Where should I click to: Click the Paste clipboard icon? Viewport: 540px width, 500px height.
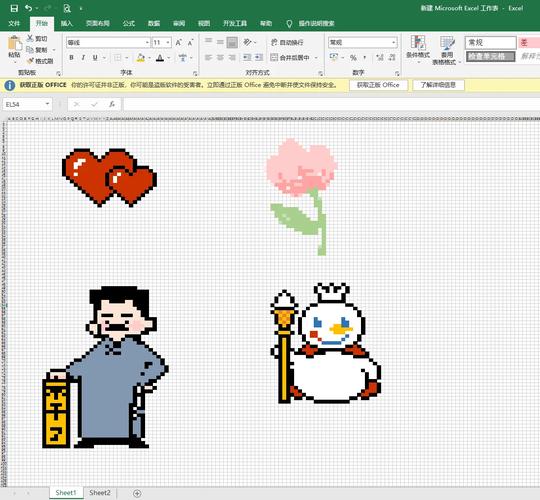tap(14, 43)
